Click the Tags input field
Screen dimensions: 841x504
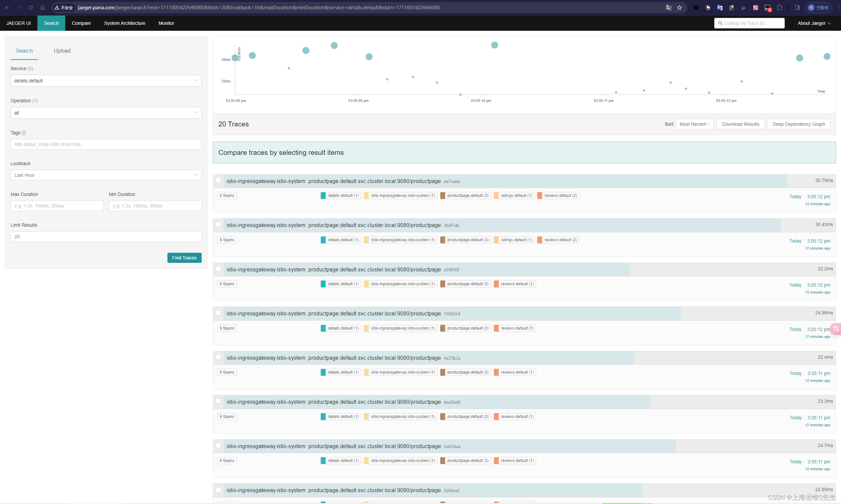[x=106, y=144]
